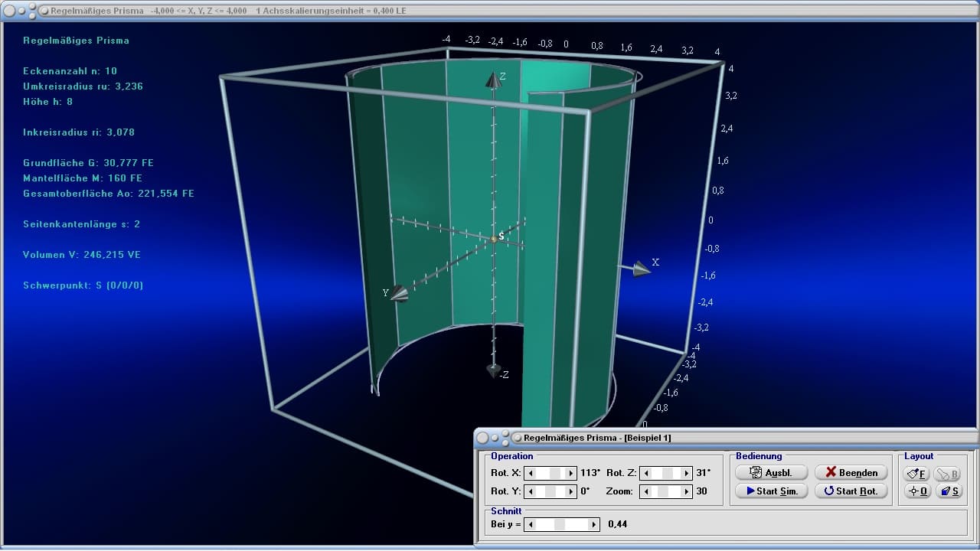
Task: Click the X axis arrow cone
Action: 640,267
